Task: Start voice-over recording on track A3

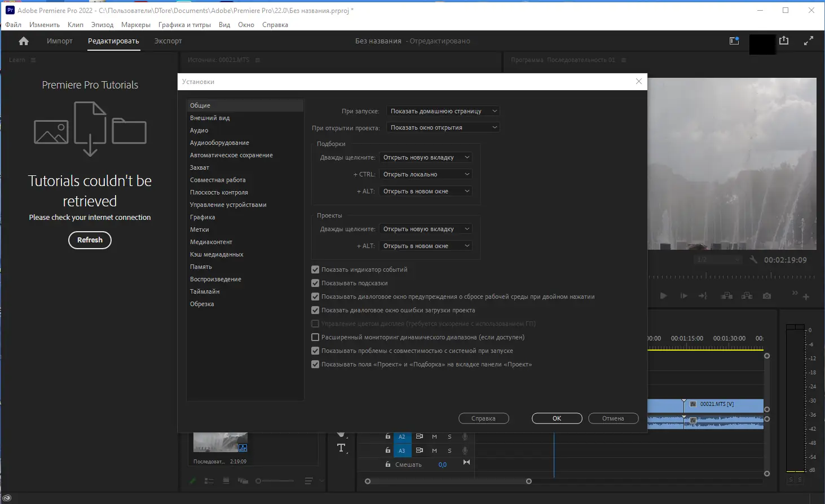Action: 465,450
